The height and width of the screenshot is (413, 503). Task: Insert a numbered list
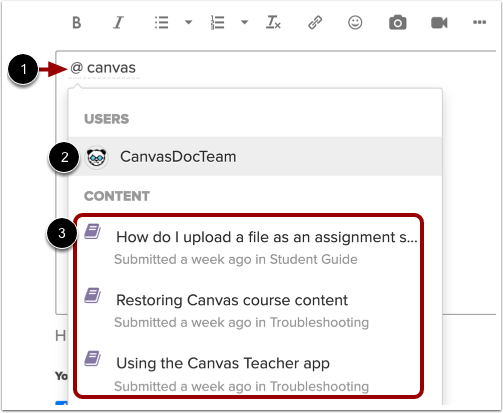click(217, 23)
